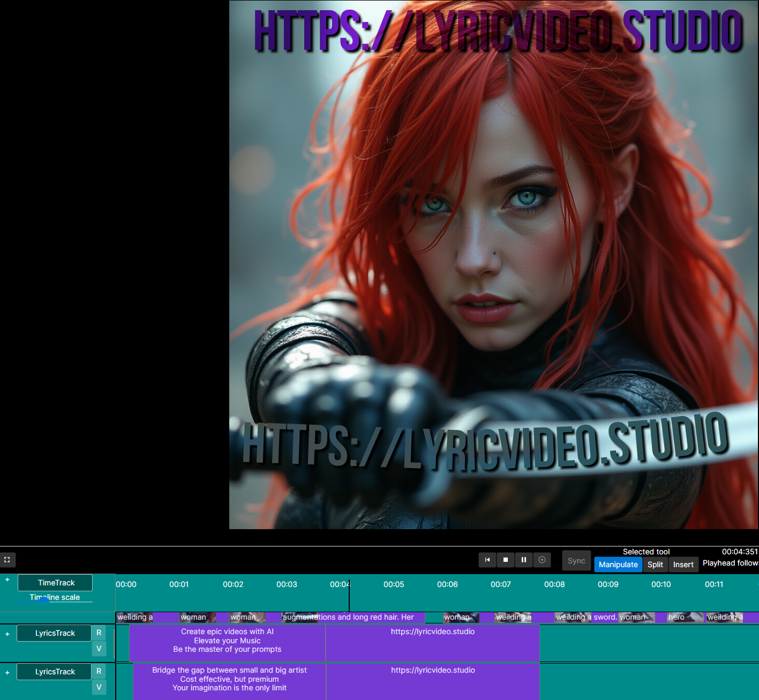
Task: Expand plus icon of LyricsTrack with 'Bridge the gap'
Action: coord(7,673)
